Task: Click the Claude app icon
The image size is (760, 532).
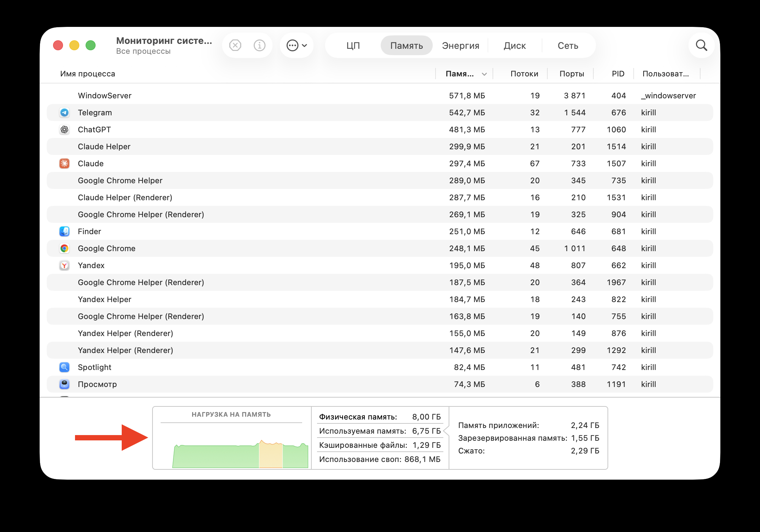Action: coord(64,163)
